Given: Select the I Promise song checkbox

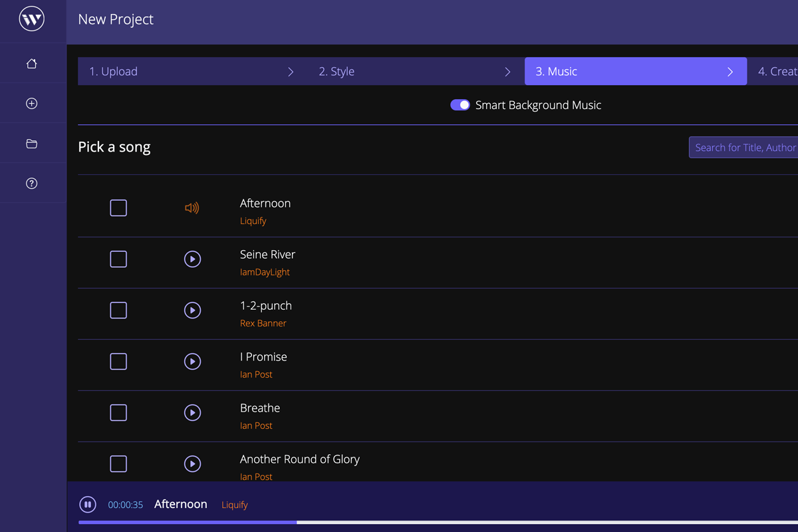Looking at the screenshot, I should click(x=118, y=362).
